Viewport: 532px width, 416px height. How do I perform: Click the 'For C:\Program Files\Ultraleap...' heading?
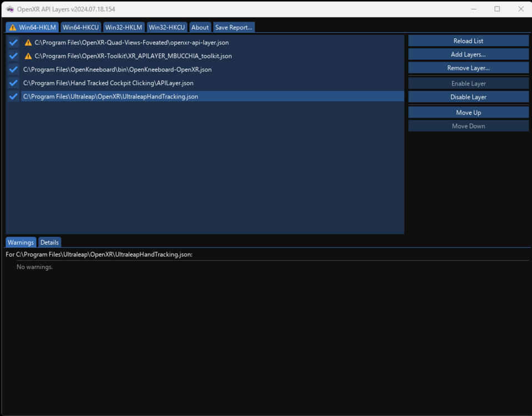click(x=99, y=255)
